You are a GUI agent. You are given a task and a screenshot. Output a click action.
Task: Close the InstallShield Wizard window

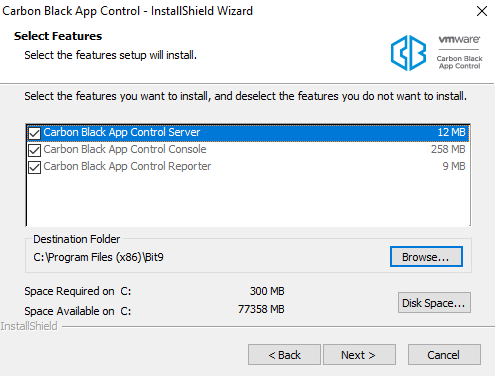[x=482, y=11]
